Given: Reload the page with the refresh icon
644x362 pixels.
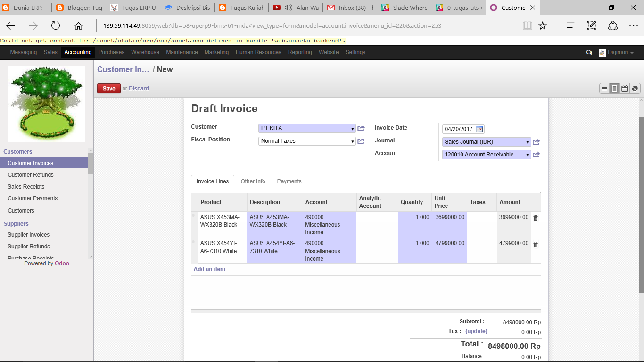Looking at the screenshot, I should point(56,26).
